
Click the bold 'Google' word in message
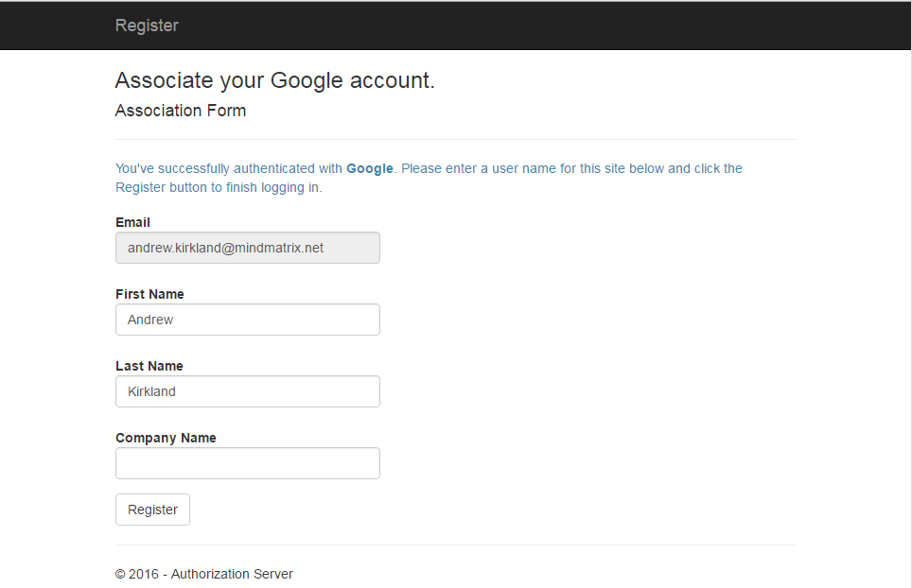click(x=370, y=168)
